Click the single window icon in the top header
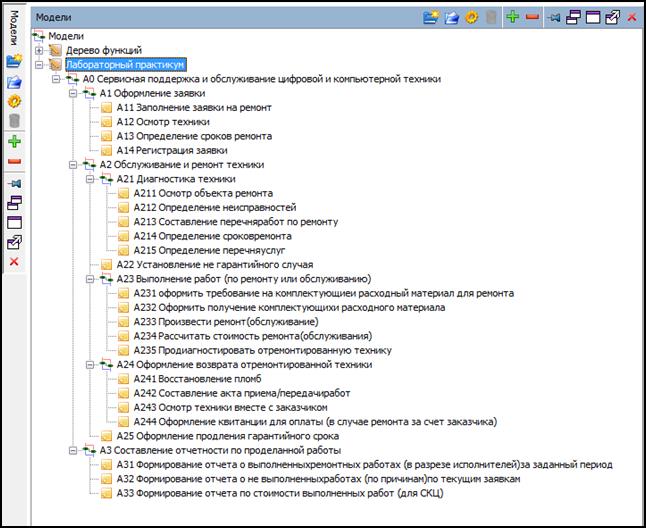The image size is (646, 528). pos(593,17)
